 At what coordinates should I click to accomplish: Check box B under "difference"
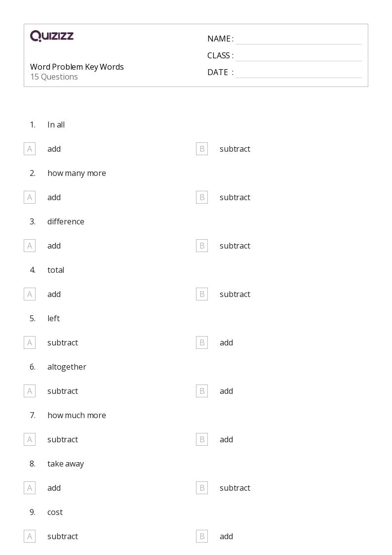point(202,246)
